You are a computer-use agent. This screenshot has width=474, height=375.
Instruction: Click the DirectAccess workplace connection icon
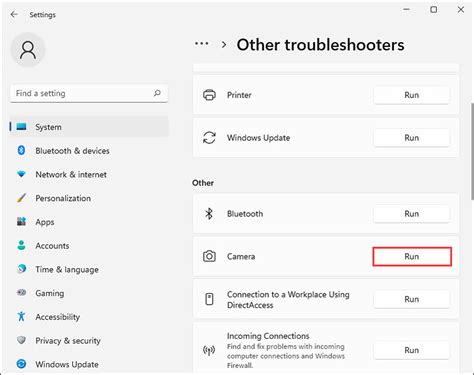click(x=209, y=299)
